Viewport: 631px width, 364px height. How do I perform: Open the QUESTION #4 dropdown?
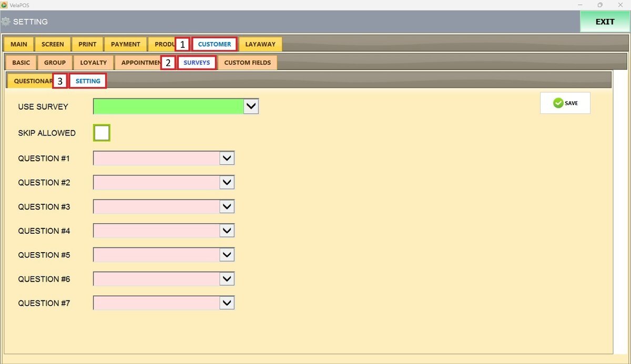coord(227,231)
